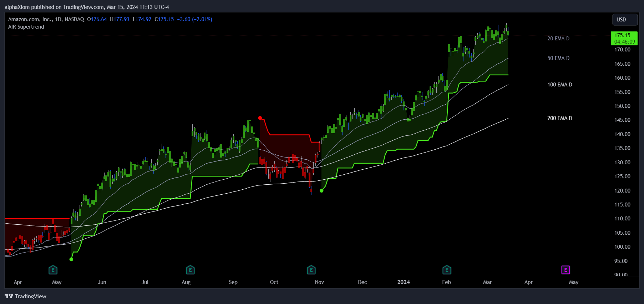Click the change value −3.60 (−2.01%)
The image size is (644, 304).
click(x=194, y=19)
